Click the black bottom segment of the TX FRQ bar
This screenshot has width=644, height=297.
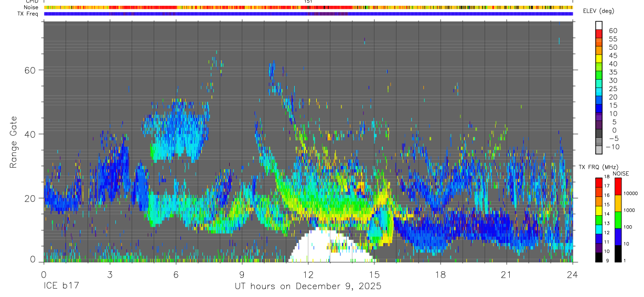tap(598, 257)
